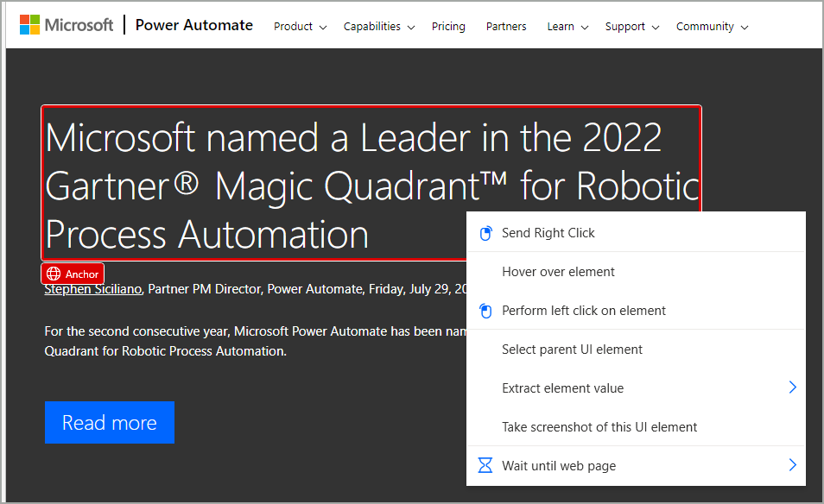Image resolution: width=824 pixels, height=504 pixels.
Task: Open the Partners navigation link
Action: click(506, 27)
